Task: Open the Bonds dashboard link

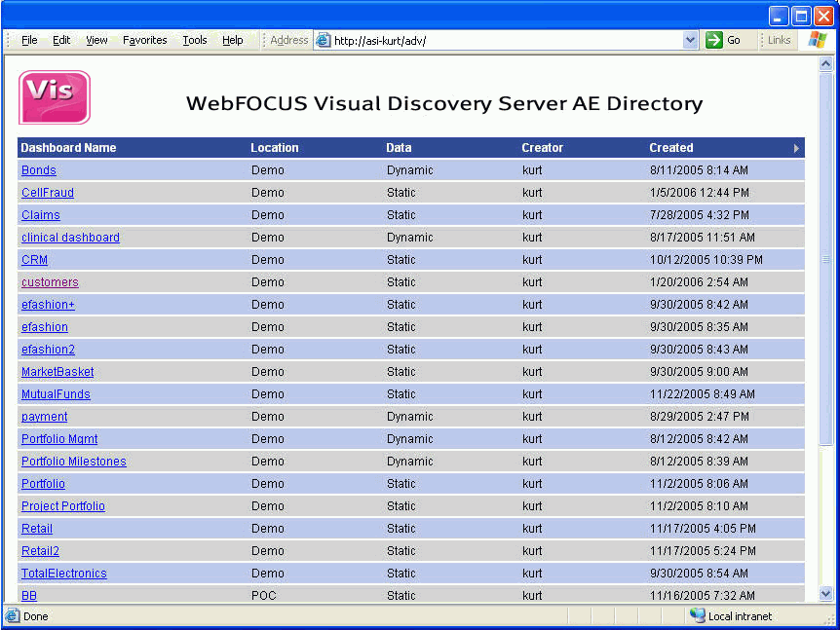Action: coord(39,170)
